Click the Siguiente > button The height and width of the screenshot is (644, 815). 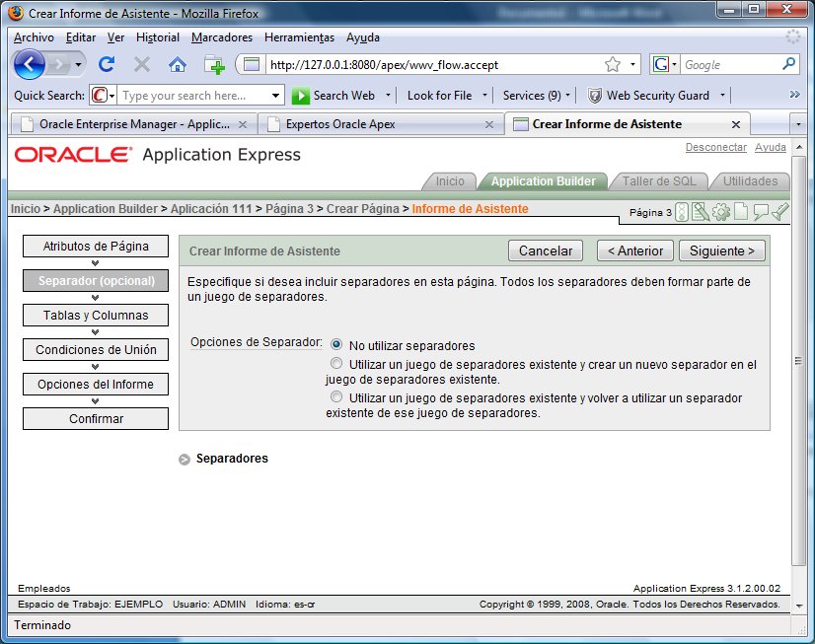click(722, 250)
